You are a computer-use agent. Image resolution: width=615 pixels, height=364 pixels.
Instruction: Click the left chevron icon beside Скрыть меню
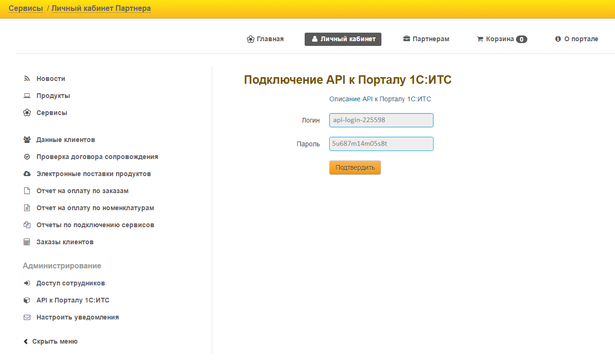click(26, 341)
